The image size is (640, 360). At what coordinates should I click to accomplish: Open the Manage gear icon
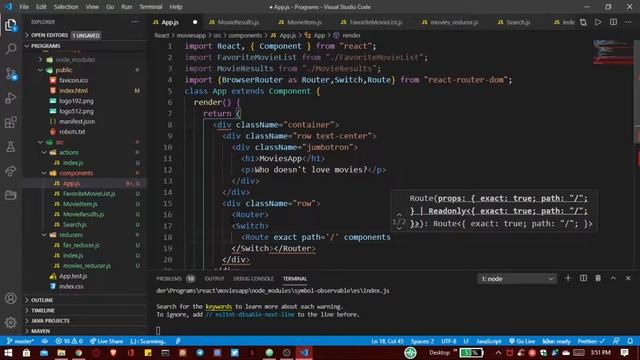(11, 322)
